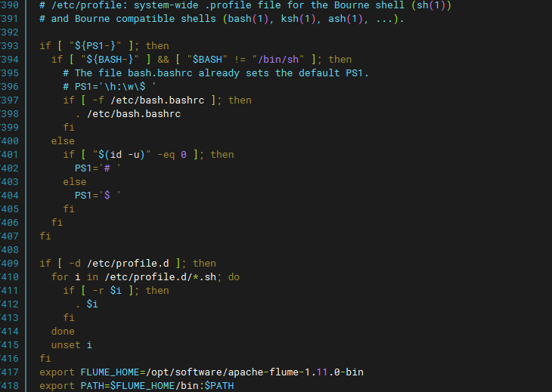The image size is (552, 392).
Task: Click the 'else' on line 403
Action: click(75, 182)
